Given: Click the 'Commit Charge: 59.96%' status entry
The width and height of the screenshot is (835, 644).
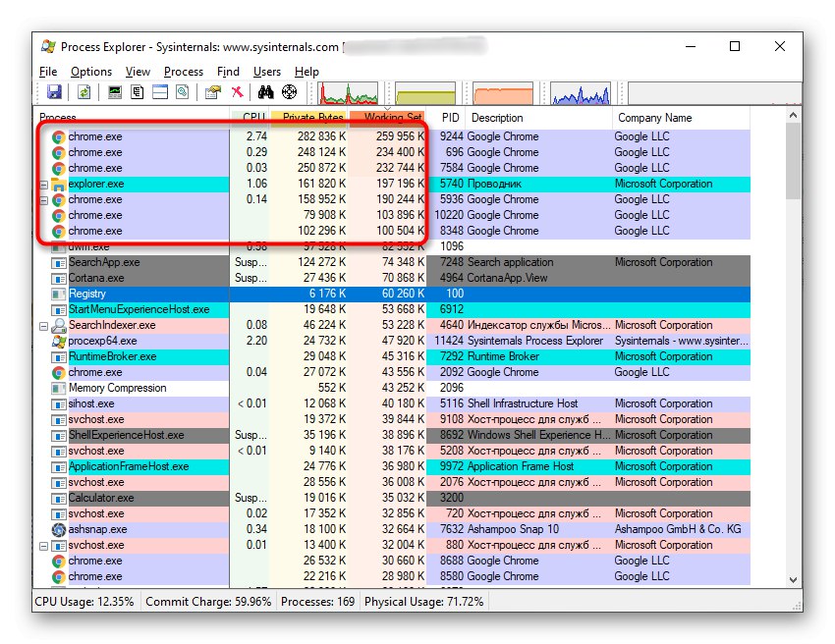Looking at the screenshot, I should click(208, 602).
